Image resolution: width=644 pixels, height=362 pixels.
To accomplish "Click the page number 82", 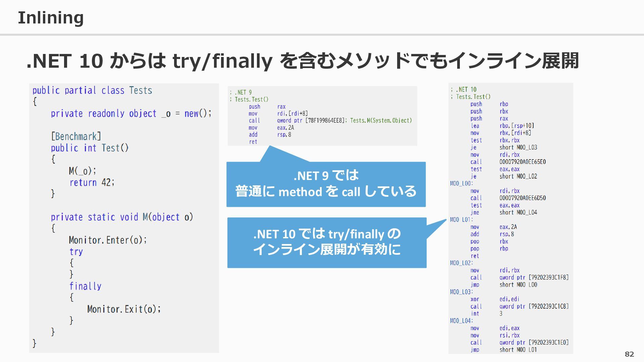I will [x=629, y=354].
